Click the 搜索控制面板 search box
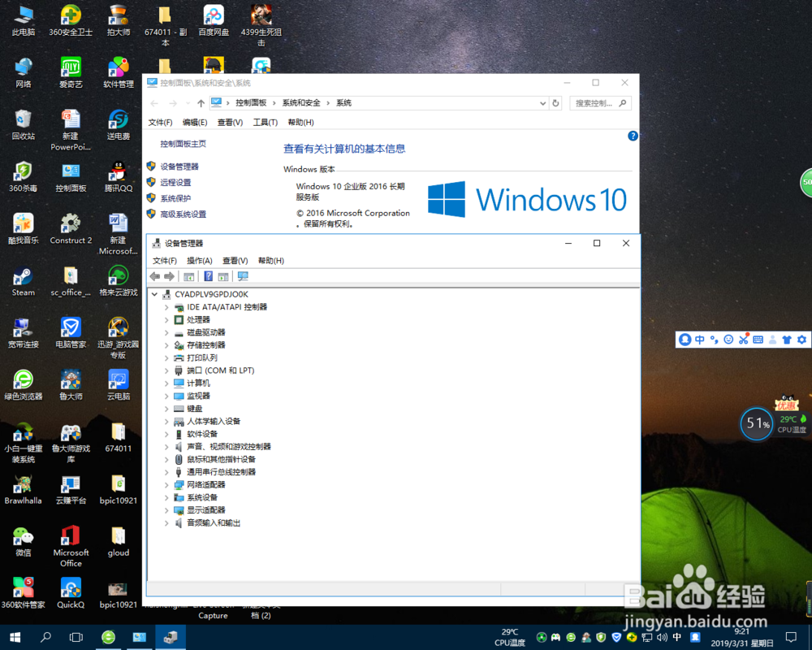Image resolution: width=812 pixels, height=650 pixels. coord(600,103)
